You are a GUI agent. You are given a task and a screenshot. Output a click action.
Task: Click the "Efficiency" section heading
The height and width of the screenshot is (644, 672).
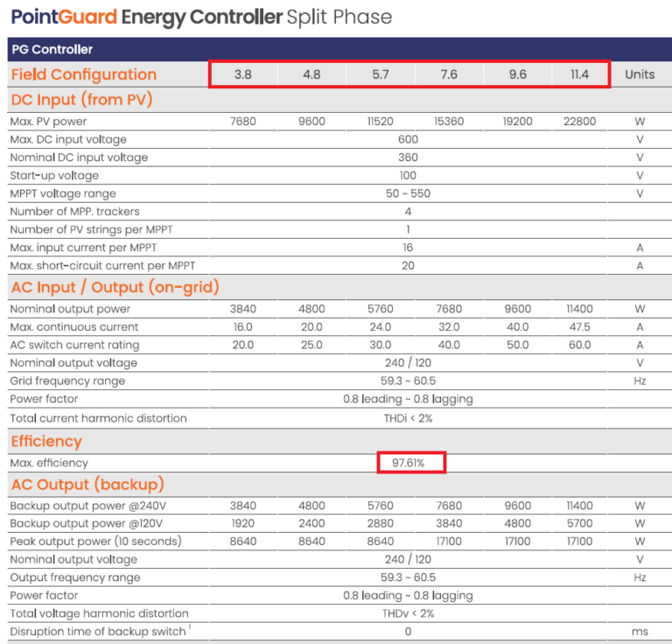click(x=46, y=441)
